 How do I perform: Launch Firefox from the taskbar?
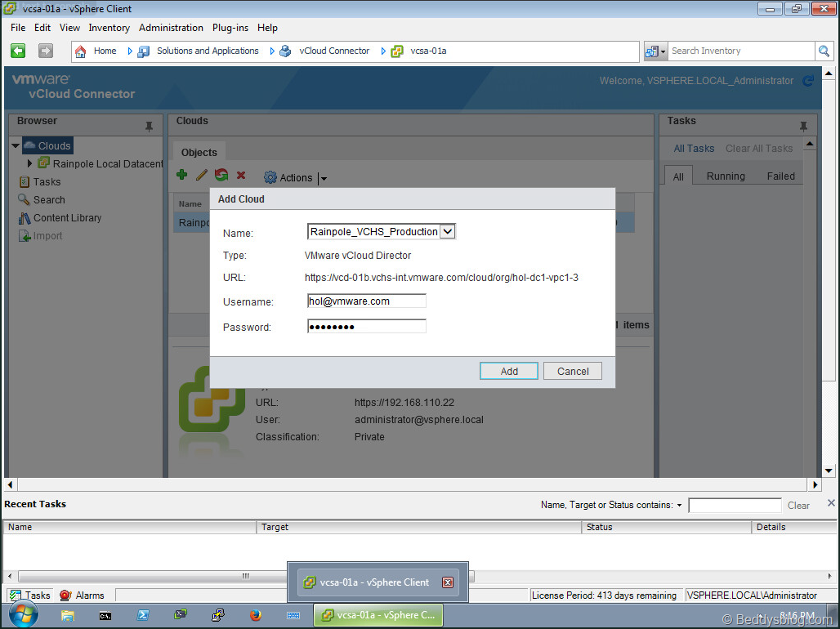tap(256, 615)
